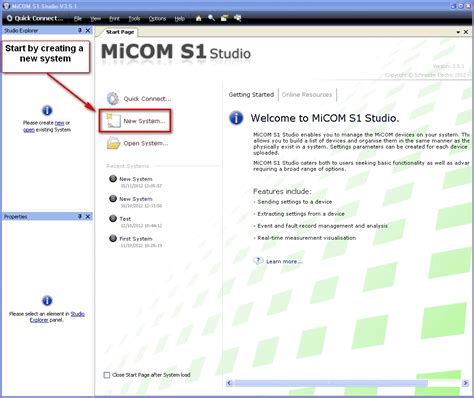Viewport: 474px width, 398px height.
Task: Open second recent New System entry
Action: (136, 199)
